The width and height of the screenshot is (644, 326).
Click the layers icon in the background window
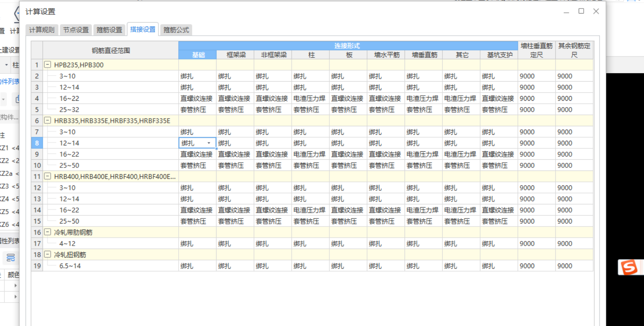pyautogui.click(x=11, y=258)
